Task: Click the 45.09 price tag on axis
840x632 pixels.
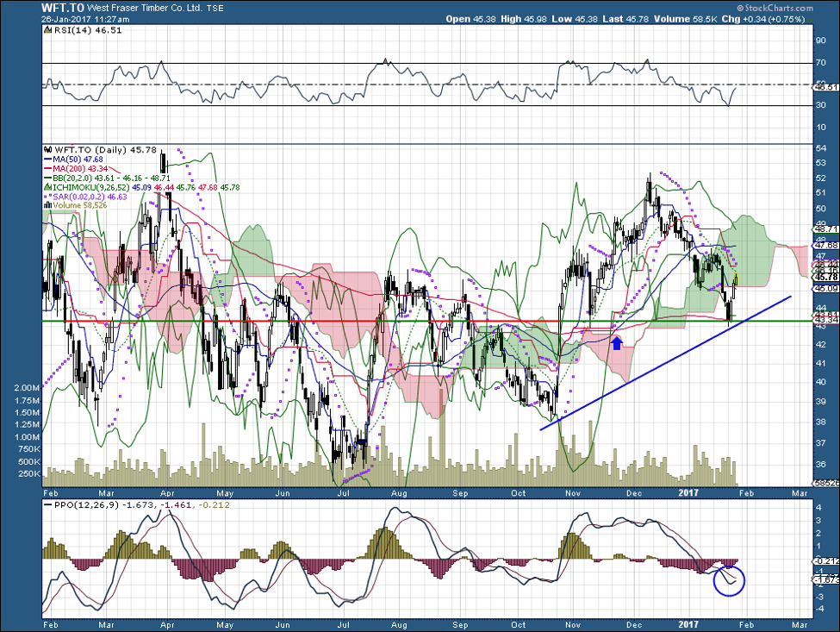Action: coord(825,288)
